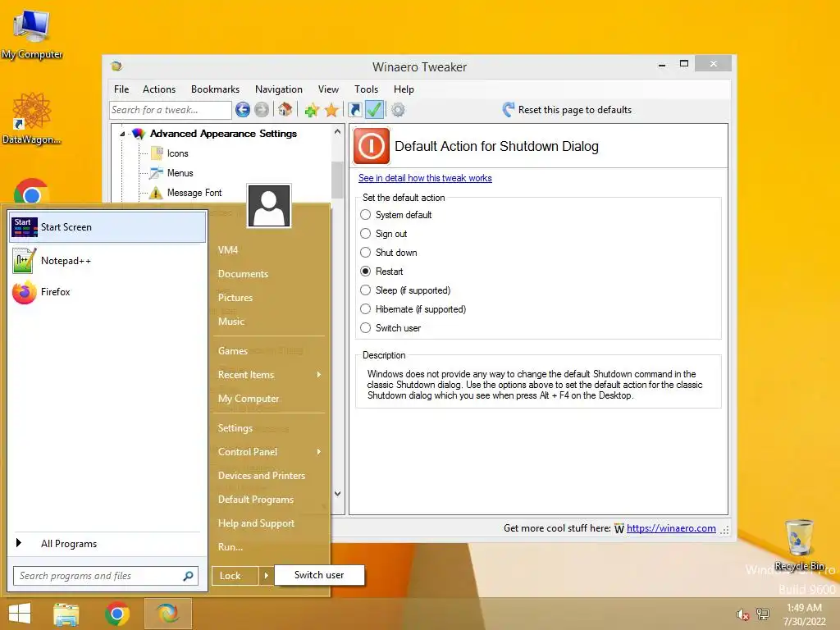The height and width of the screenshot is (630, 840).
Task: Open the Tools menu
Action: [366, 89]
